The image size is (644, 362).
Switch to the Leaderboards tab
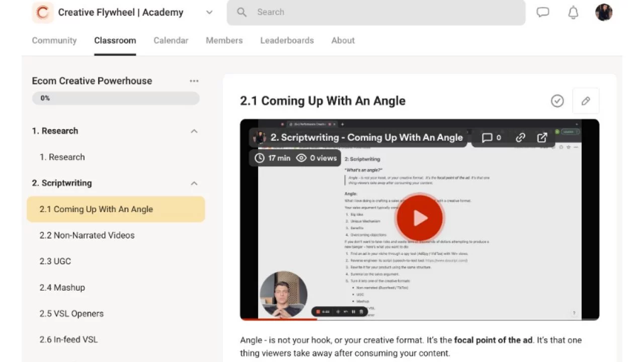click(x=287, y=40)
